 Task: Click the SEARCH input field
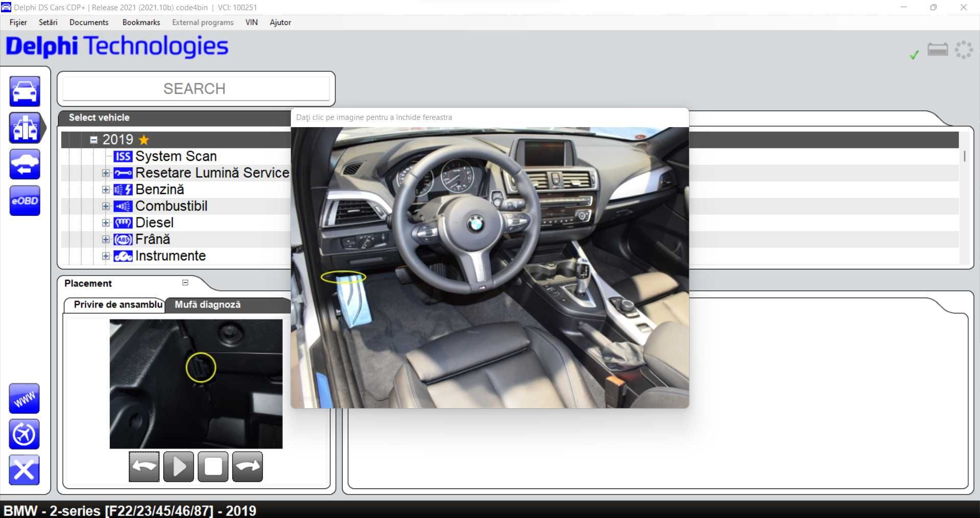196,89
